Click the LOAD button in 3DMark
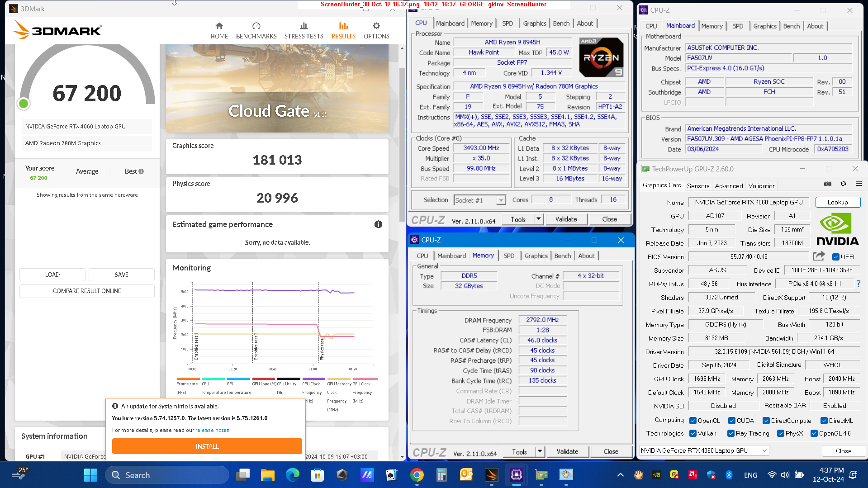Screen dimensions: 868x488 click(52, 275)
